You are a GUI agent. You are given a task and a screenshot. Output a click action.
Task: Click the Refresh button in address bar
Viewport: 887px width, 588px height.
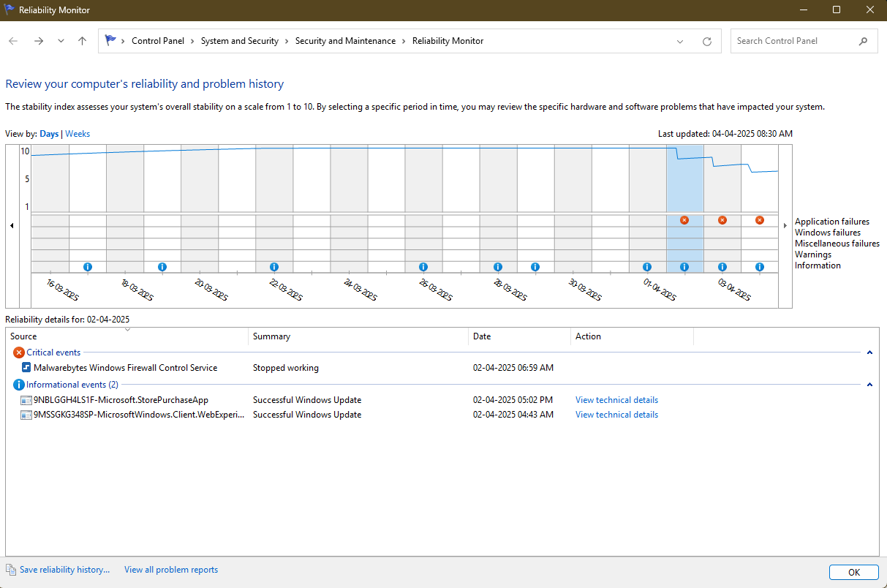tap(707, 42)
